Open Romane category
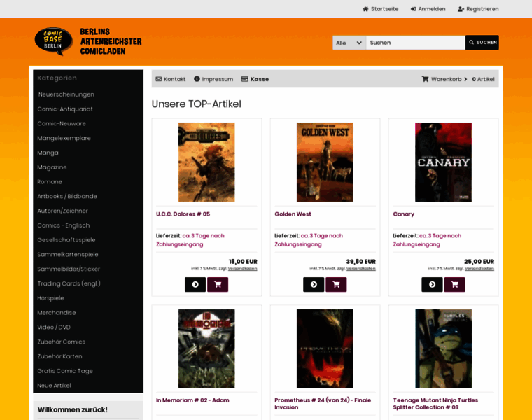The image size is (532, 420). (x=50, y=182)
